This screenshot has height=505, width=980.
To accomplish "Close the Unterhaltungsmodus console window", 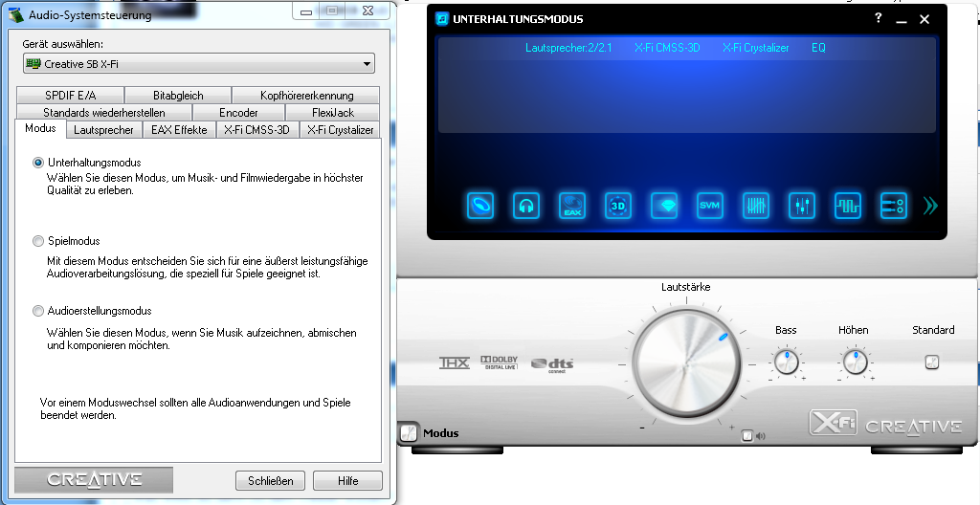I will 925,19.
